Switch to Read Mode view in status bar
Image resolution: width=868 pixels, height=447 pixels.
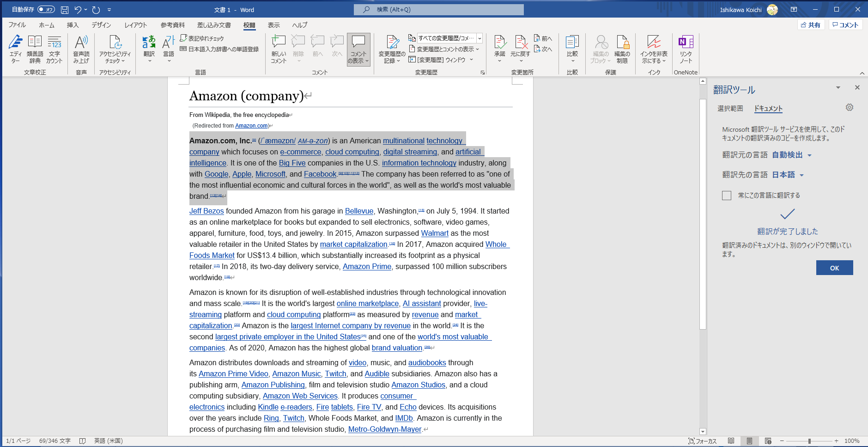tap(731, 441)
